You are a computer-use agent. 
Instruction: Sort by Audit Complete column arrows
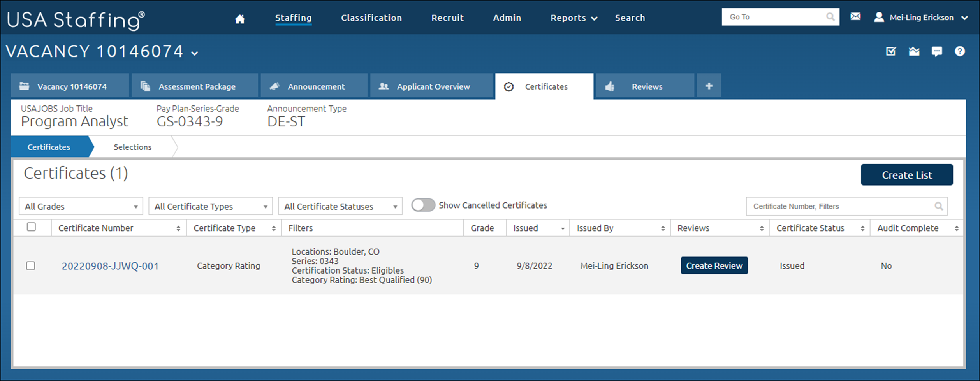[x=957, y=228]
